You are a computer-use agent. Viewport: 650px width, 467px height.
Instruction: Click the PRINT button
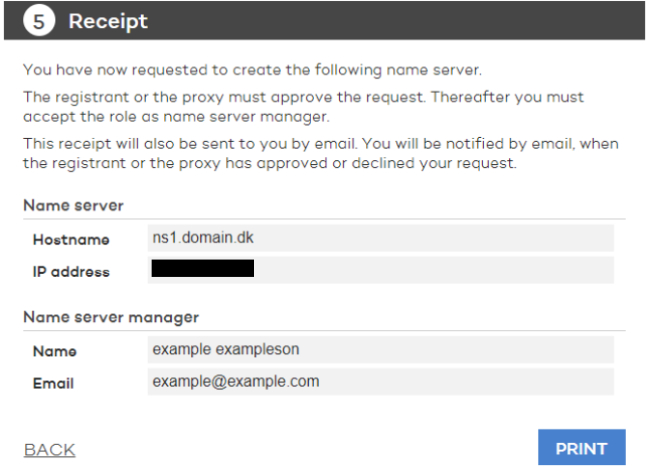[x=581, y=448]
